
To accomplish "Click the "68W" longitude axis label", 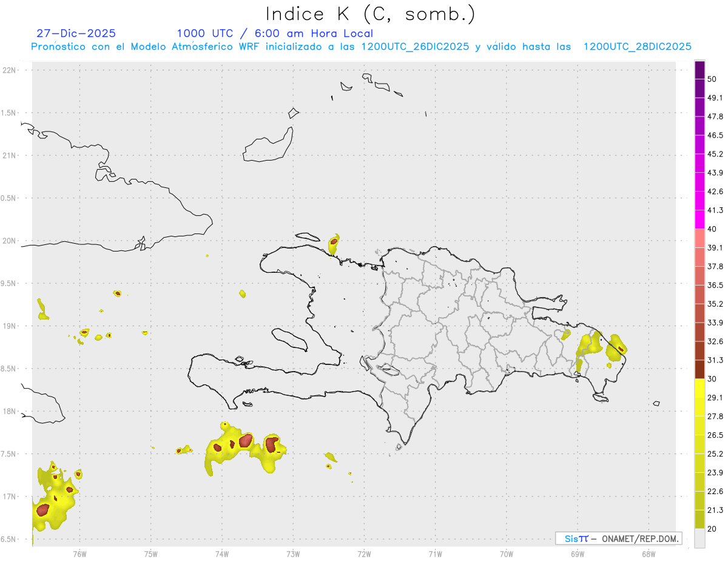I will pos(649,554).
